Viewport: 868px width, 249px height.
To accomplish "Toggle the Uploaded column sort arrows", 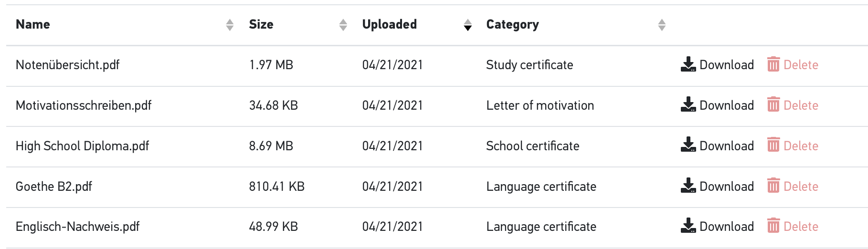I will [468, 25].
